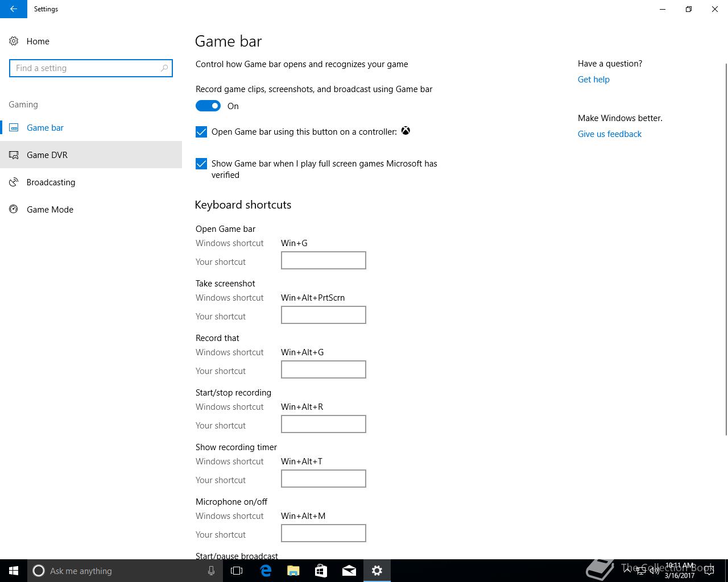Image resolution: width=728 pixels, height=582 pixels.
Task: Open Settings Home gear icon
Action: 14,41
